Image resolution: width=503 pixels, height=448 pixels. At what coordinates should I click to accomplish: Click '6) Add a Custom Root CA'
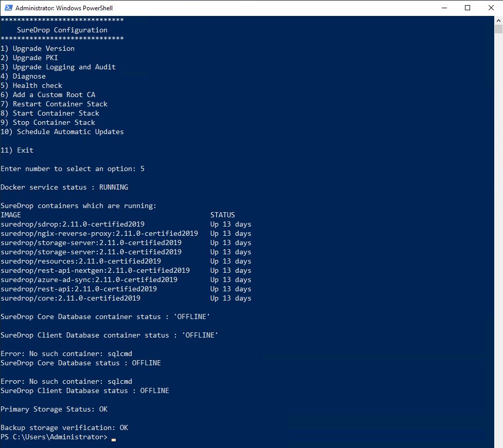48,95
